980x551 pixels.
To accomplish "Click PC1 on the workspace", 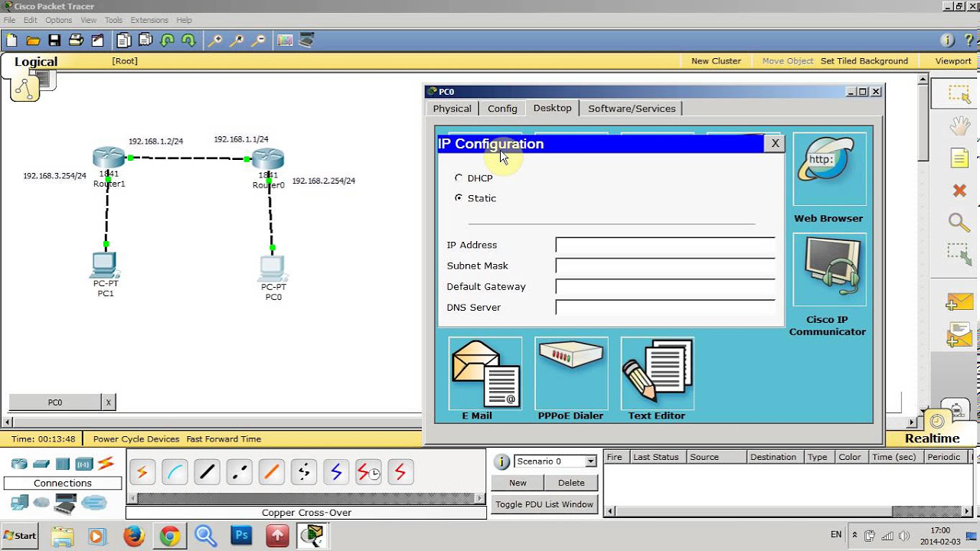I will tap(105, 266).
